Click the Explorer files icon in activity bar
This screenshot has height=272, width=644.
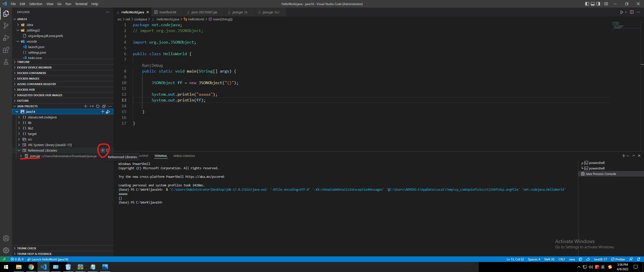(x=6, y=13)
